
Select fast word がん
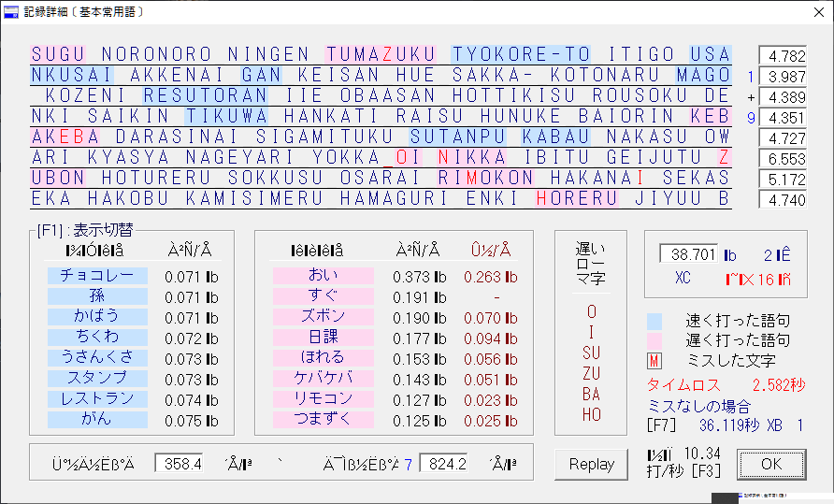coord(97,420)
